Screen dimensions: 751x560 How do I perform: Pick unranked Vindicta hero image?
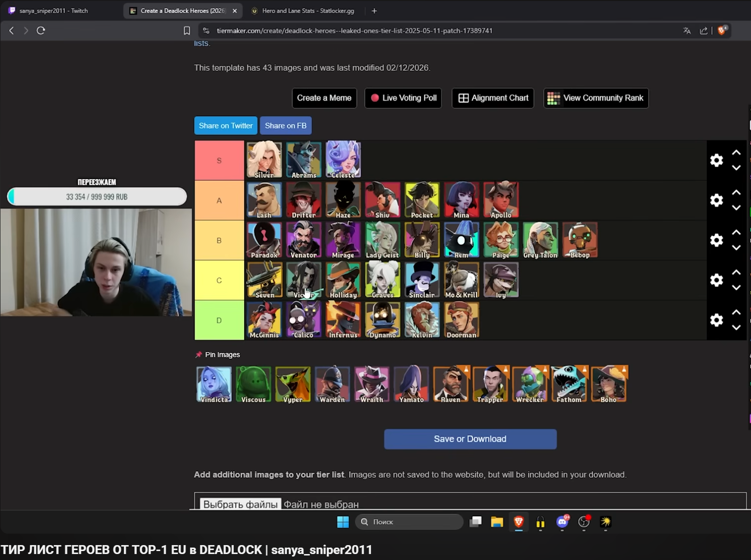coord(214,384)
